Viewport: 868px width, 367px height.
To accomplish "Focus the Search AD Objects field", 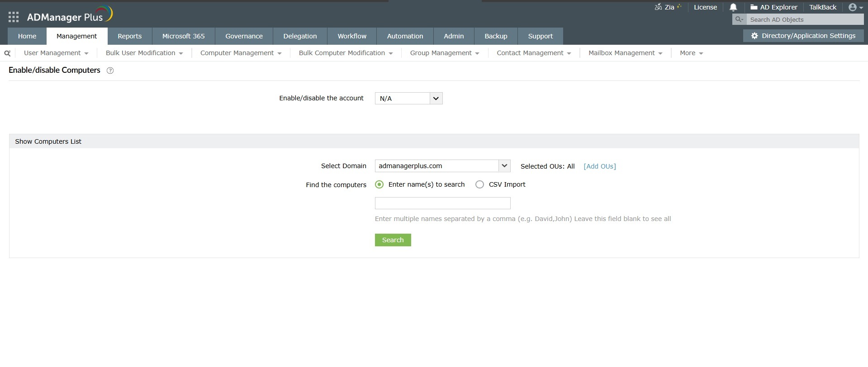I will [805, 19].
